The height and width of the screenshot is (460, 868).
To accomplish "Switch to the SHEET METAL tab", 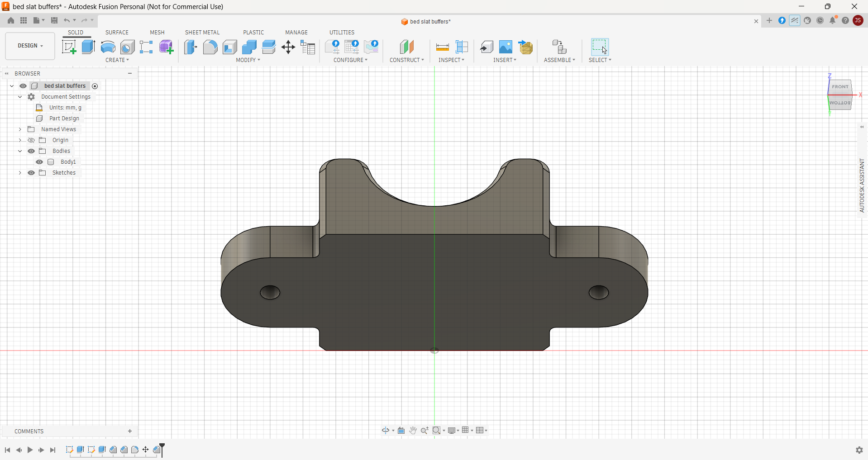I will coord(202,33).
